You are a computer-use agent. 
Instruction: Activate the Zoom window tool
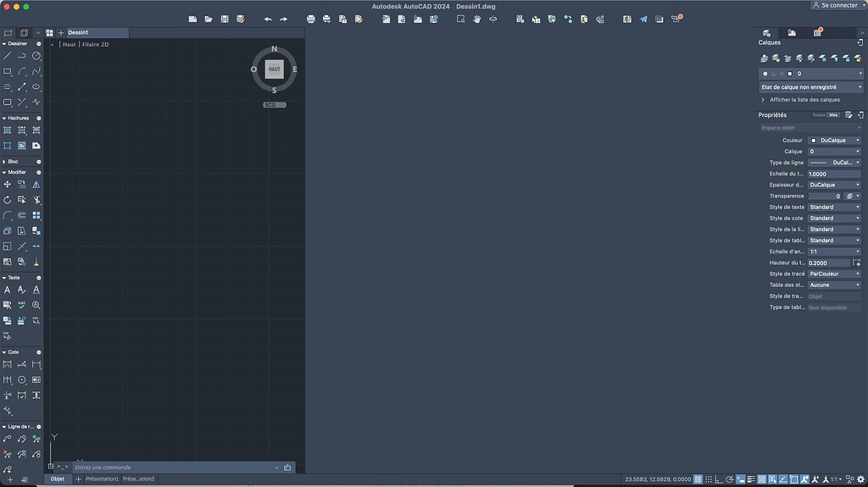click(460, 19)
